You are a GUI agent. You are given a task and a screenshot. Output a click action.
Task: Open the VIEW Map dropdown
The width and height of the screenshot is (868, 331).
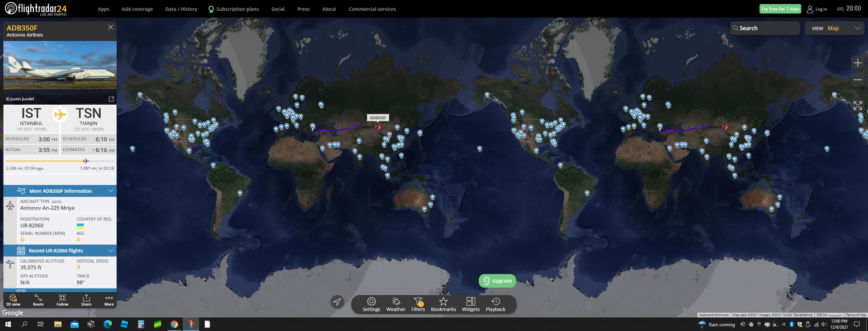click(x=835, y=28)
